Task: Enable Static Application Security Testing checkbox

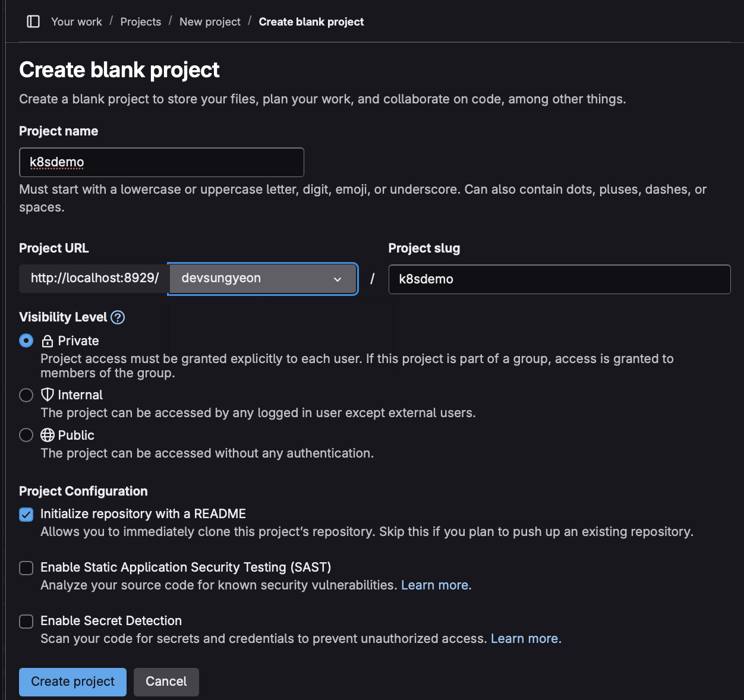Action: coord(26,568)
